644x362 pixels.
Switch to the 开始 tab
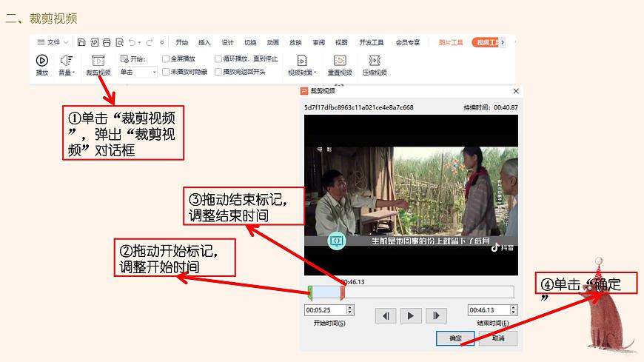[x=181, y=42]
